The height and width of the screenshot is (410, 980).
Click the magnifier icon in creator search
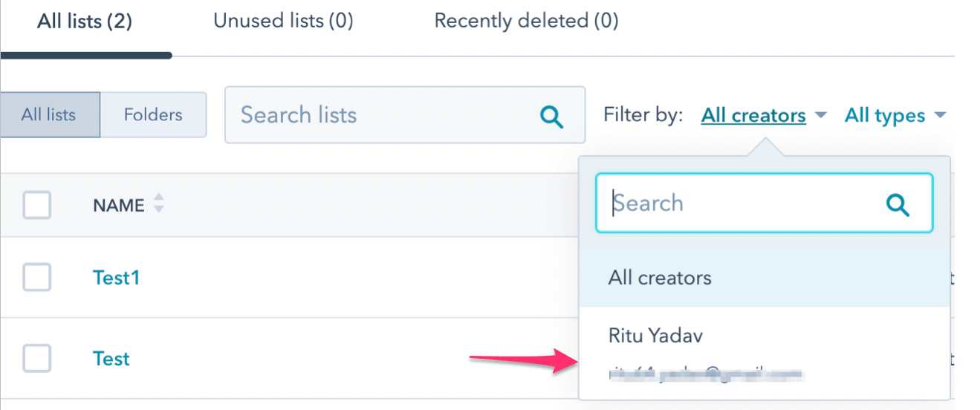[898, 204]
